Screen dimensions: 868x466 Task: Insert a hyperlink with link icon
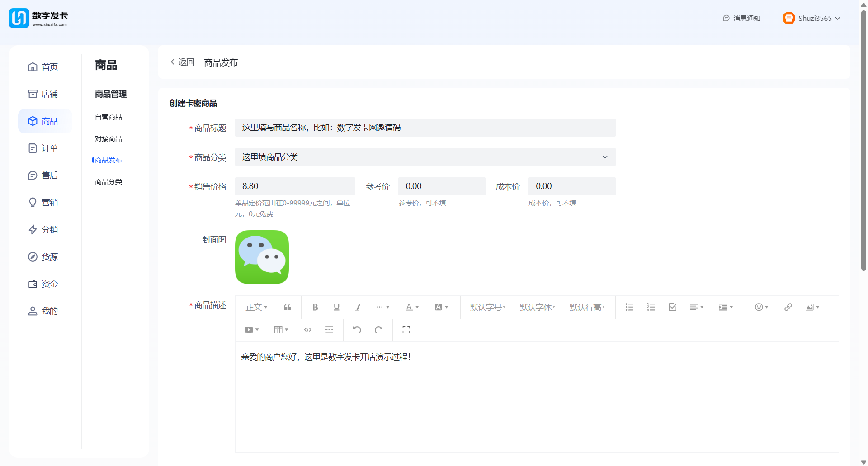click(x=788, y=307)
